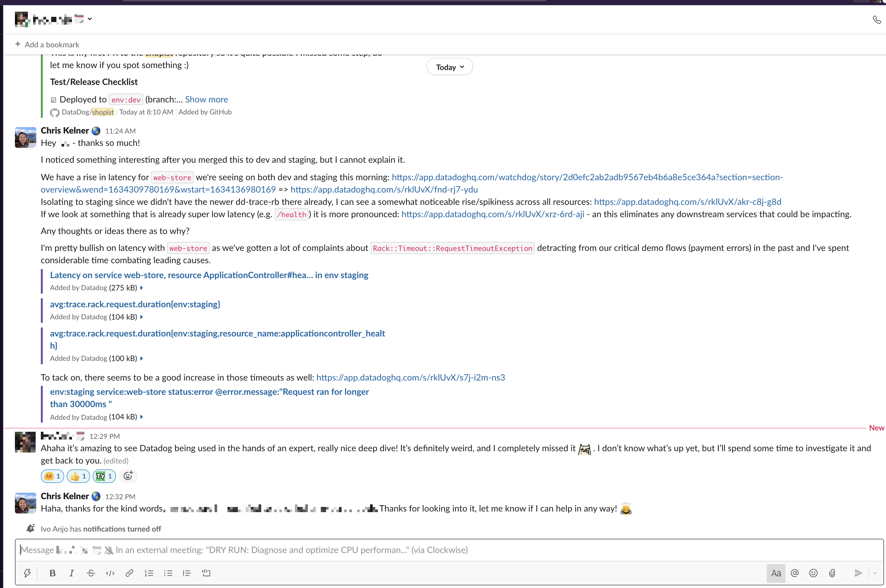
Task: Click the calendar status icon at 12:29 PM
Action: (x=81, y=436)
